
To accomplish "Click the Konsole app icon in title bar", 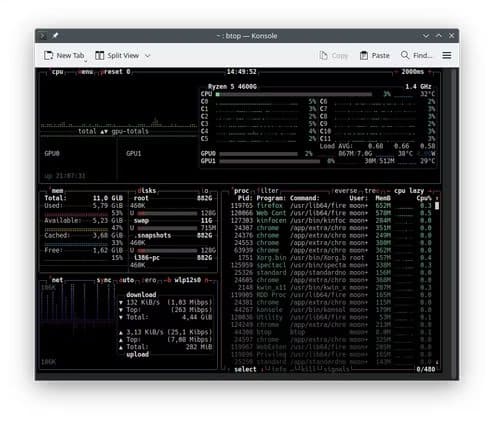I will coord(43,36).
